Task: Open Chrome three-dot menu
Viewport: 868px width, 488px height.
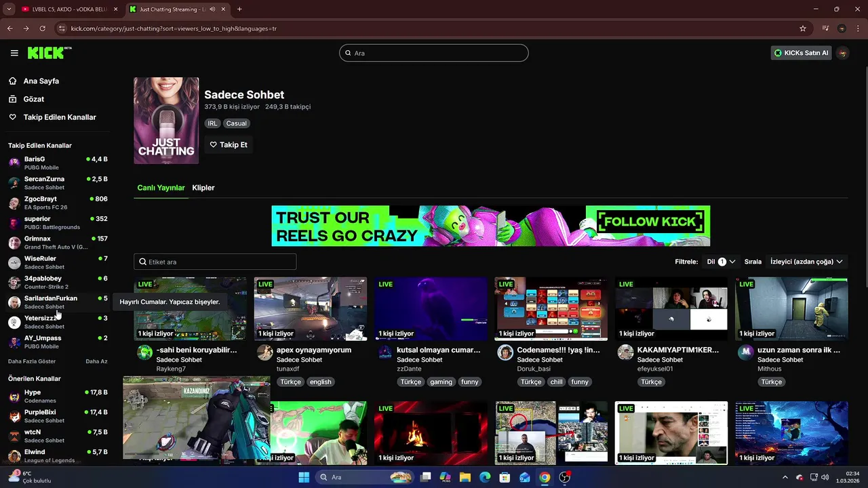Action: click(x=858, y=28)
